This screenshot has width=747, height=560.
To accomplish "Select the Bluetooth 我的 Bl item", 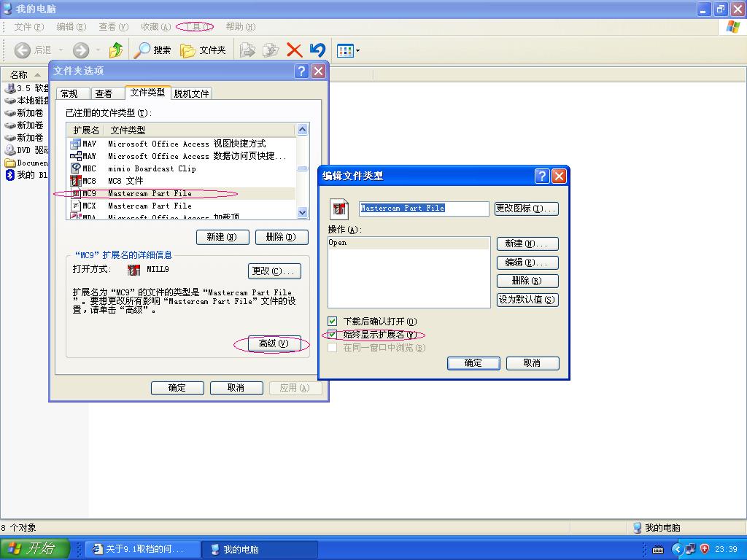I will click(27, 175).
